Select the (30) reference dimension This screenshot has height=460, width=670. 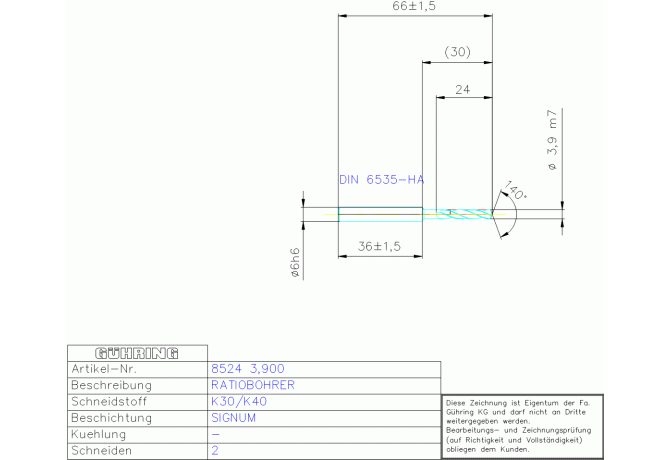tap(457, 51)
